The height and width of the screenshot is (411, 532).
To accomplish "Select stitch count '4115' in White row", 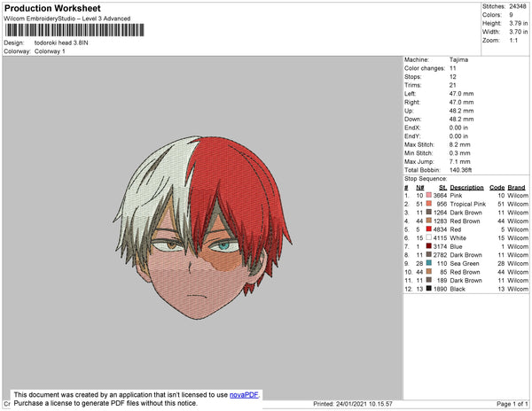I will [440, 238].
